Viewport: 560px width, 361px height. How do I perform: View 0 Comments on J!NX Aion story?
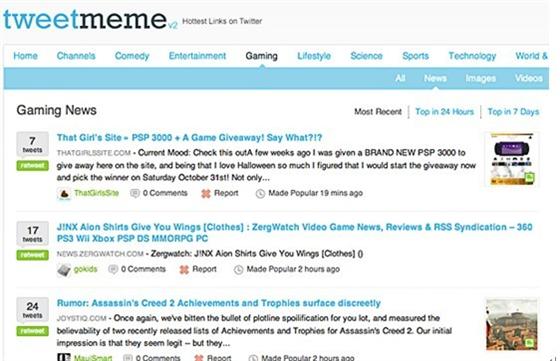pos(143,269)
